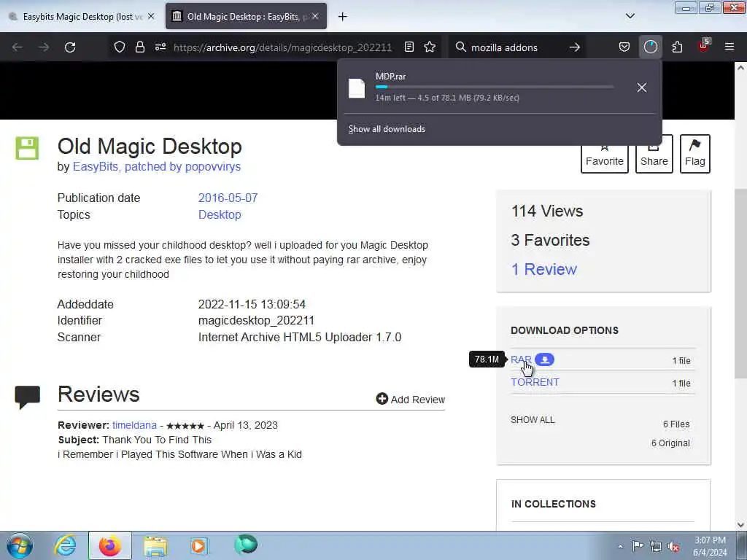Switch to Easybits Magic Desktop tab

click(83, 17)
